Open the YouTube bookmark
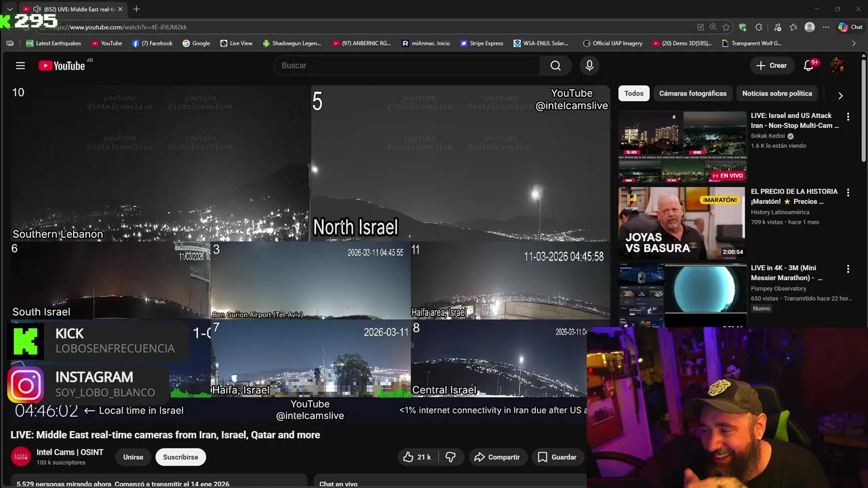Image resolution: width=868 pixels, height=488 pixels. pyautogui.click(x=106, y=43)
